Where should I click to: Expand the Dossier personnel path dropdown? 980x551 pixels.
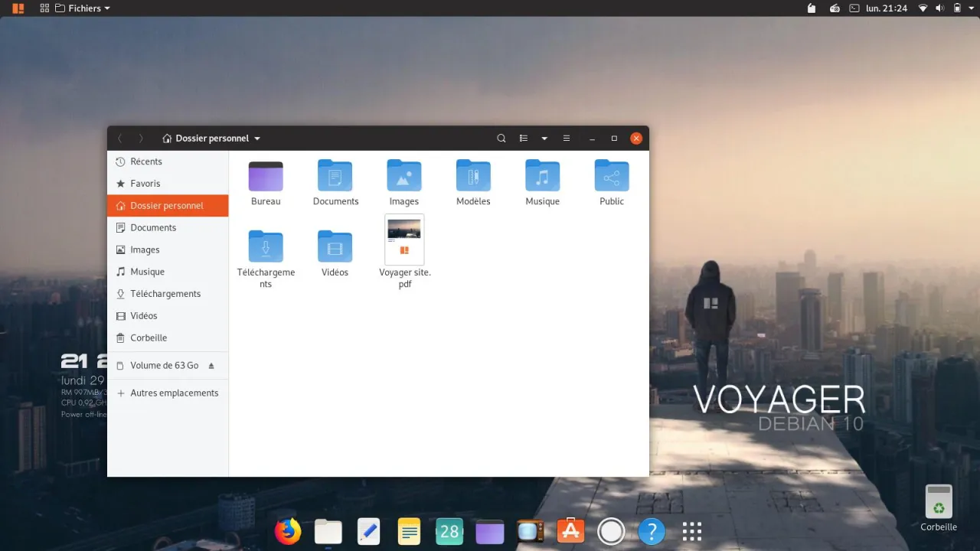(257, 139)
